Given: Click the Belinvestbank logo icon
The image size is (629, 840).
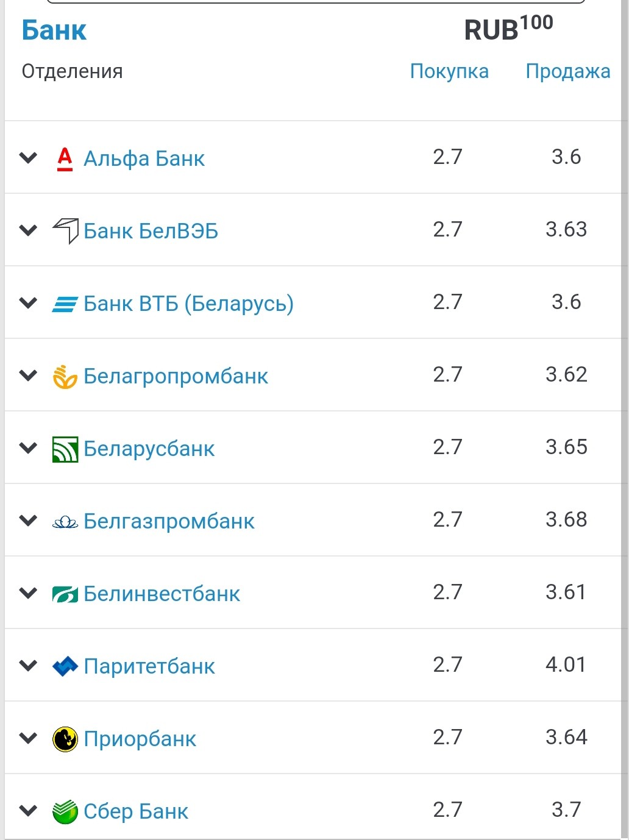Looking at the screenshot, I should 65,594.
